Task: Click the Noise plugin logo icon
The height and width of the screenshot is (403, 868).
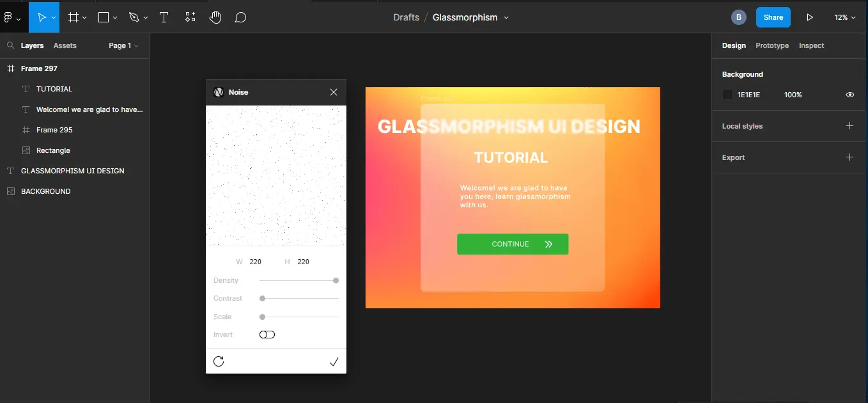Action: 219,92
